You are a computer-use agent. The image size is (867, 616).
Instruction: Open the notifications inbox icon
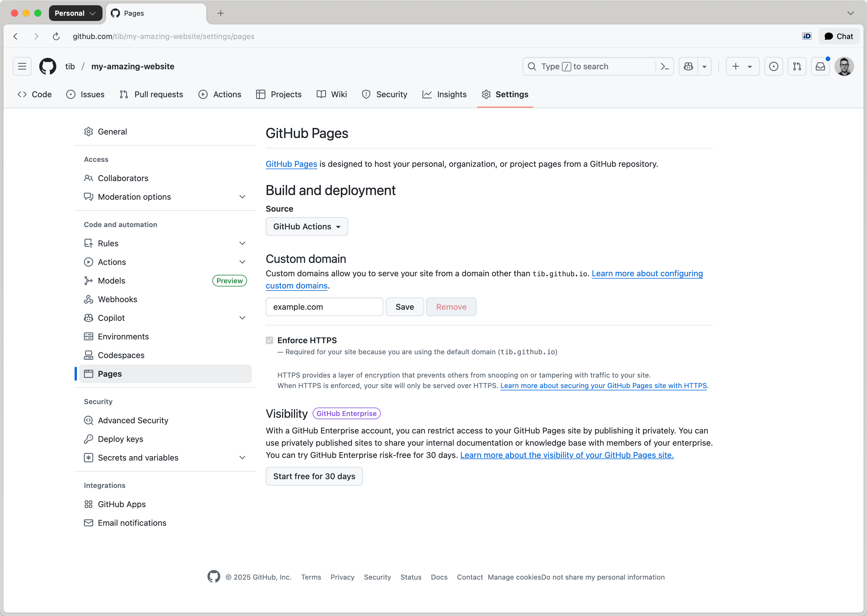coord(820,66)
